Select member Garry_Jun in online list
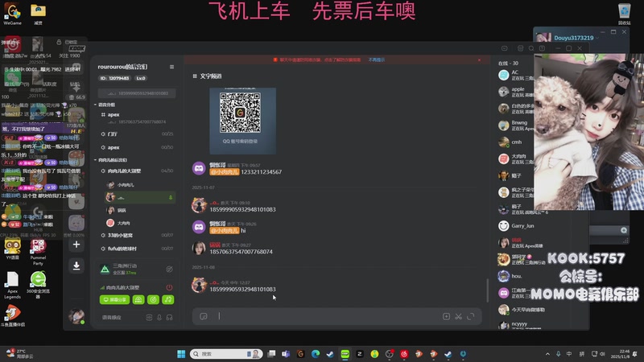The width and height of the screenshot is (644, 362). (517, 226)
